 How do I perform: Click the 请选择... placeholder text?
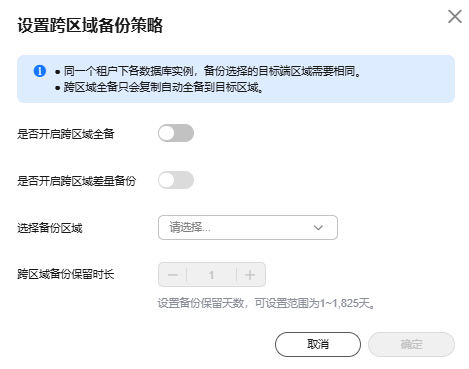tap(190, 228)
